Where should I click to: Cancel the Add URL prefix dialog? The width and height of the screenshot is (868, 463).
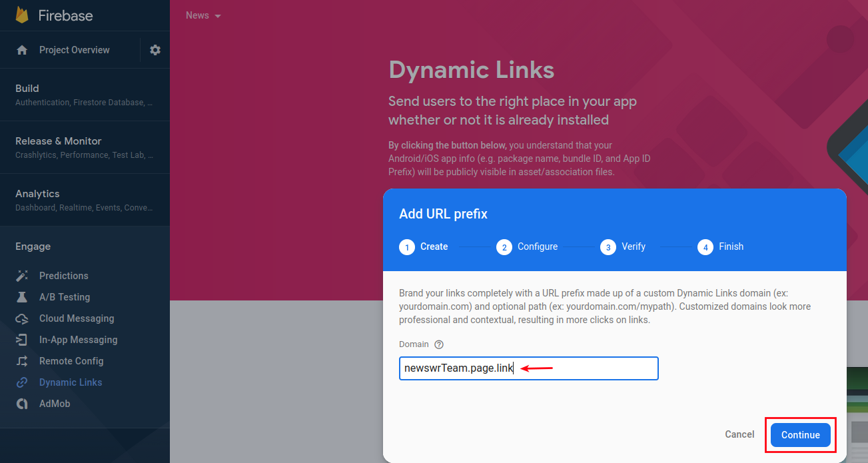tap(739, 434)
